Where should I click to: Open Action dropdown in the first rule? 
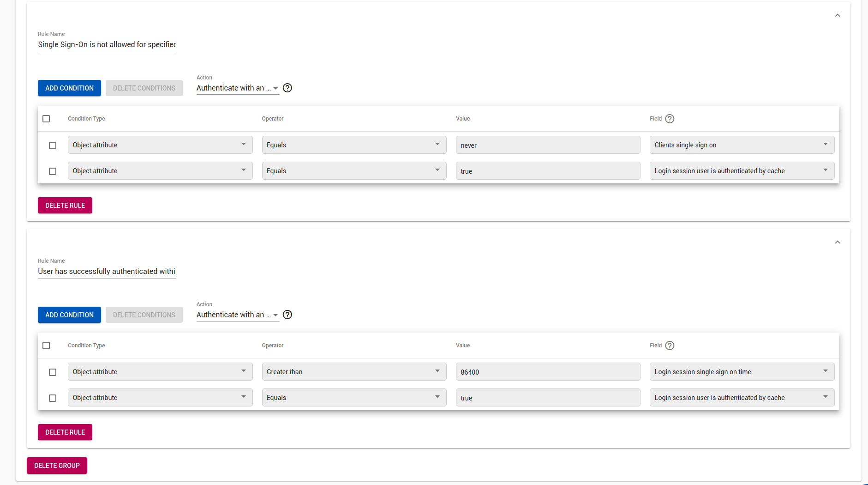[x=237, y=88]
